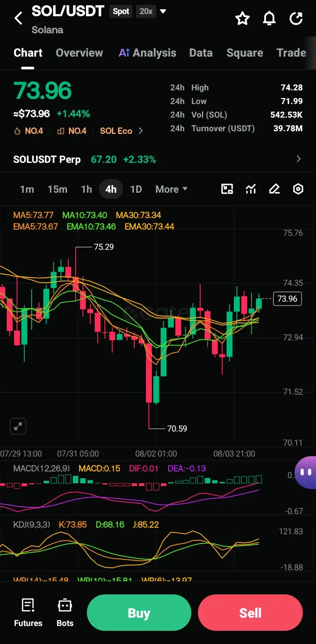Select the 15m timeframe
This screenshot has height=644, width=316.
point(57,189)
